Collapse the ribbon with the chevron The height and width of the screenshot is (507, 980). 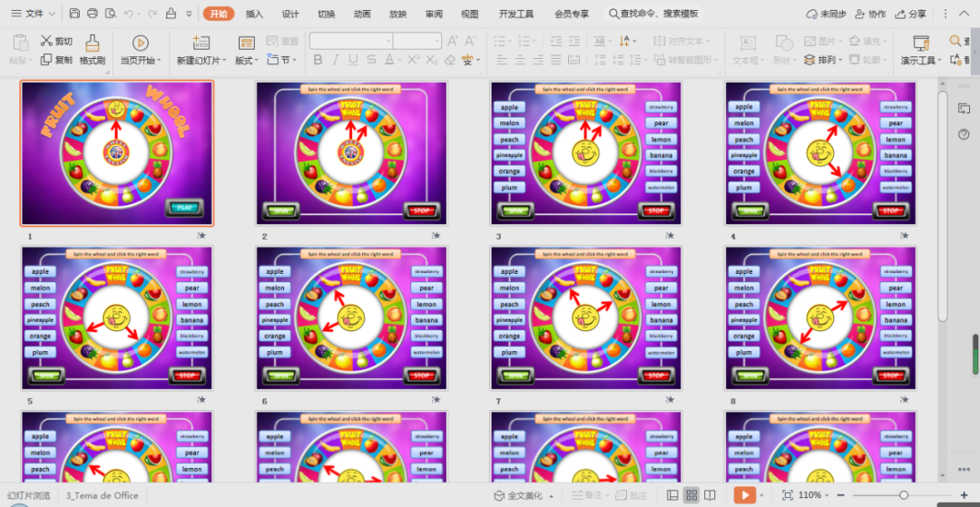point(965,14)
